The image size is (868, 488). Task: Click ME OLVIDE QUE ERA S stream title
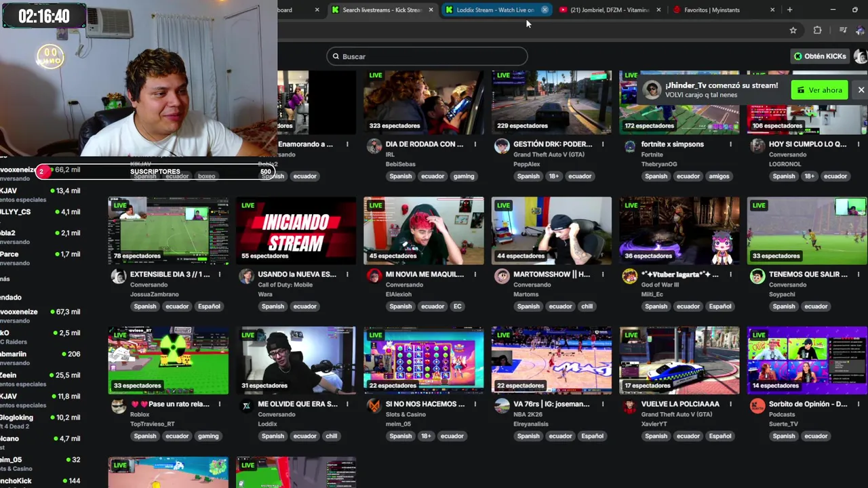click(x=298, y=404)
